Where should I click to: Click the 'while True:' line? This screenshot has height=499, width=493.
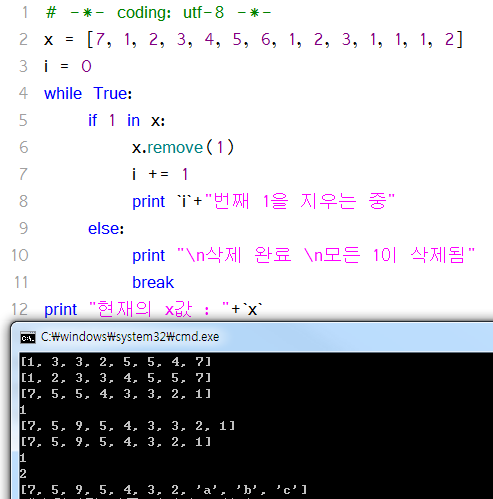click(x=88, y=93)
